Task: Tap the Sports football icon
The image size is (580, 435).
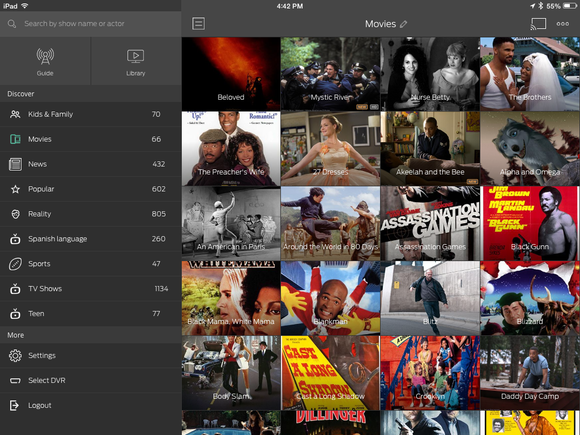Action: pos(15,264)
